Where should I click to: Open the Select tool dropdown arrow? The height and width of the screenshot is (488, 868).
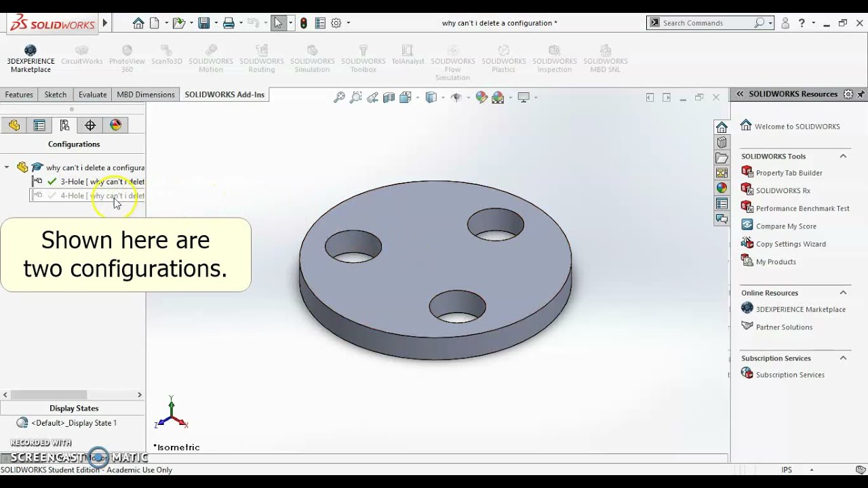pos(290,23)
